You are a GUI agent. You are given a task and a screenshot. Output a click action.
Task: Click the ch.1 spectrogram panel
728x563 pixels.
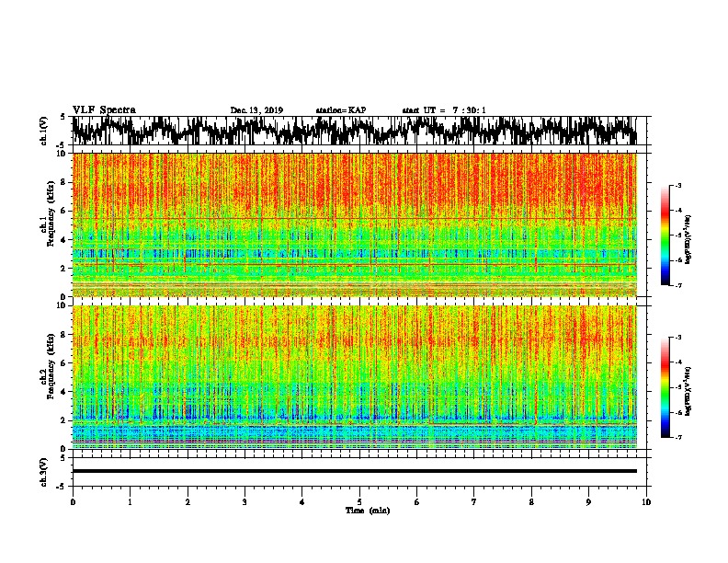coord(354,224)
